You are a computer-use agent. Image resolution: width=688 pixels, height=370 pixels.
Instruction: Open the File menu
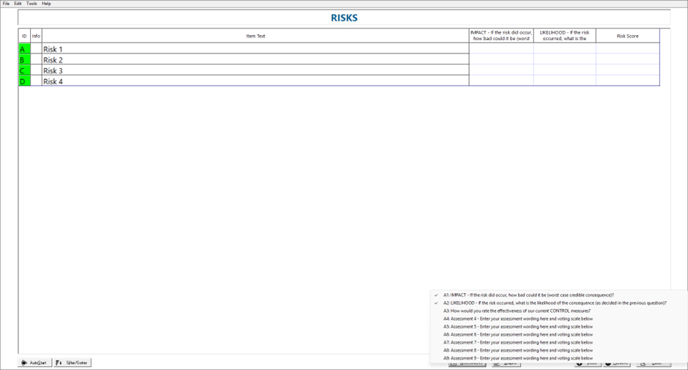6,4
